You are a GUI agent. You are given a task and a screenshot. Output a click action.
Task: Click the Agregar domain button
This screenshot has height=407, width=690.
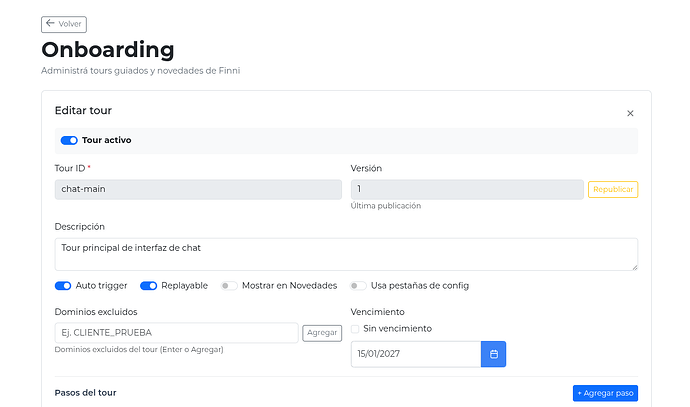click(x=322, y=333)
